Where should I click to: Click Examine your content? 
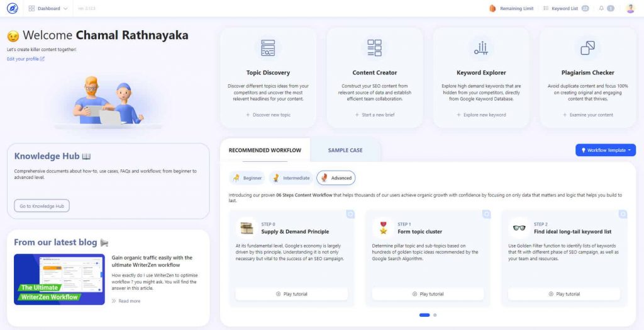click(588, 115)
